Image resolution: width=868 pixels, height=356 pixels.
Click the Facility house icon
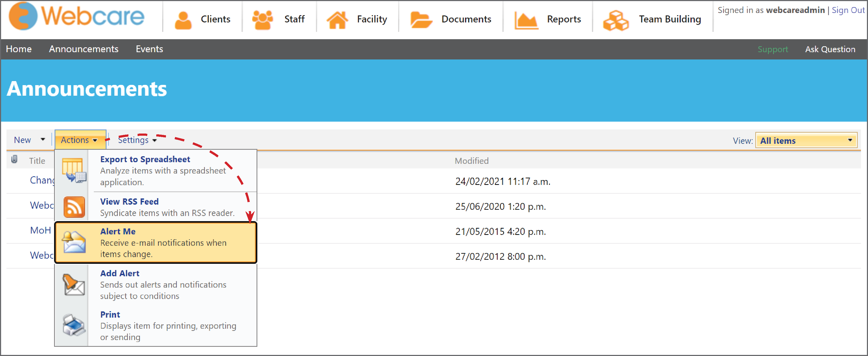tap(337, 20)
